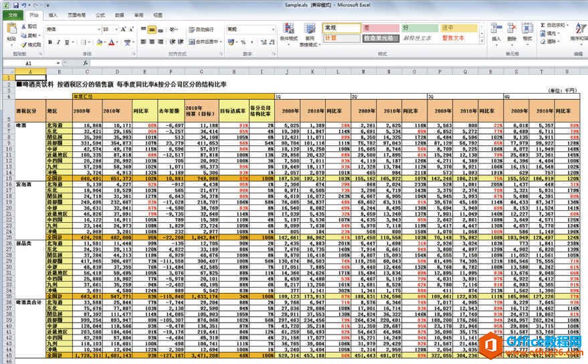Open the Name Box dropdown arrow
The height and width of the screenshot is (364, 588).
pos(58,63)
